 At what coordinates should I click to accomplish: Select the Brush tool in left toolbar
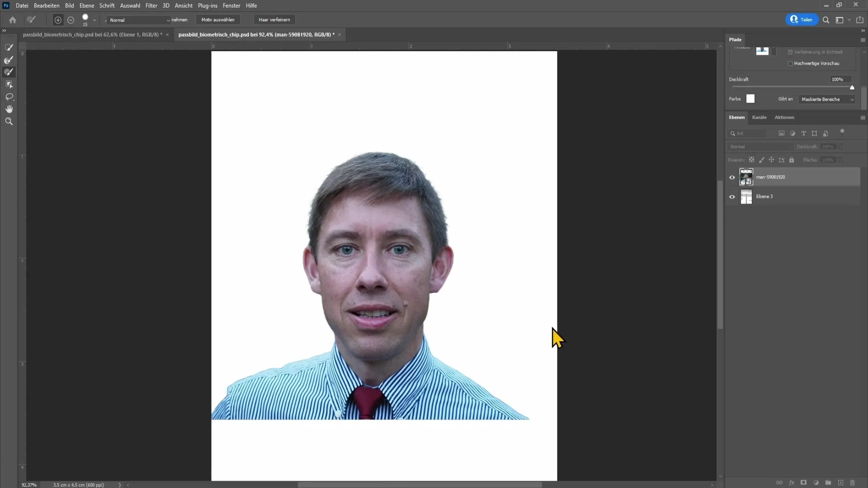[x=9, y=72]
